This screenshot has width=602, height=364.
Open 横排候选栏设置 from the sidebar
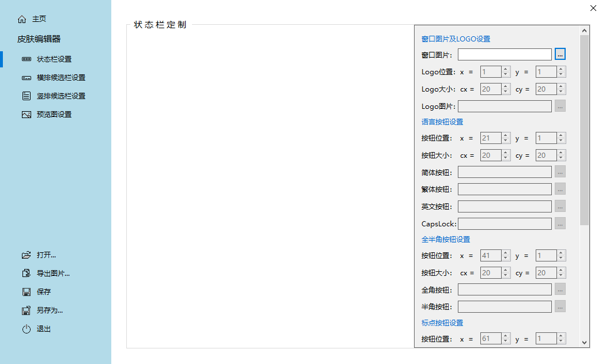[x=27, y=77]
